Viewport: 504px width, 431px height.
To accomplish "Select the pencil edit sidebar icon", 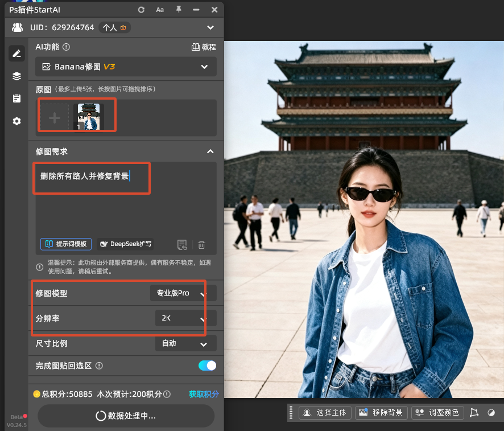I will [x=16, y=54].
